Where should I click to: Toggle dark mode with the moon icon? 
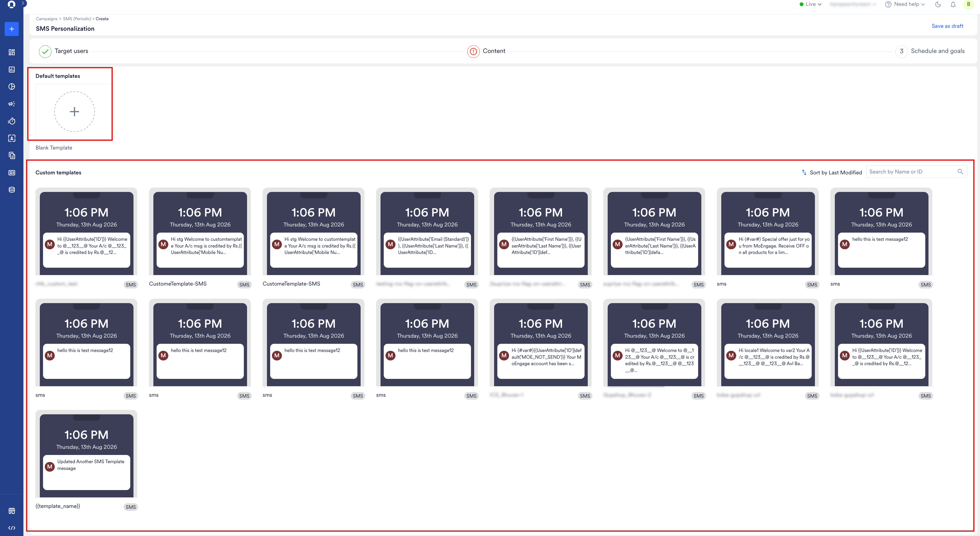click(938, 4)
